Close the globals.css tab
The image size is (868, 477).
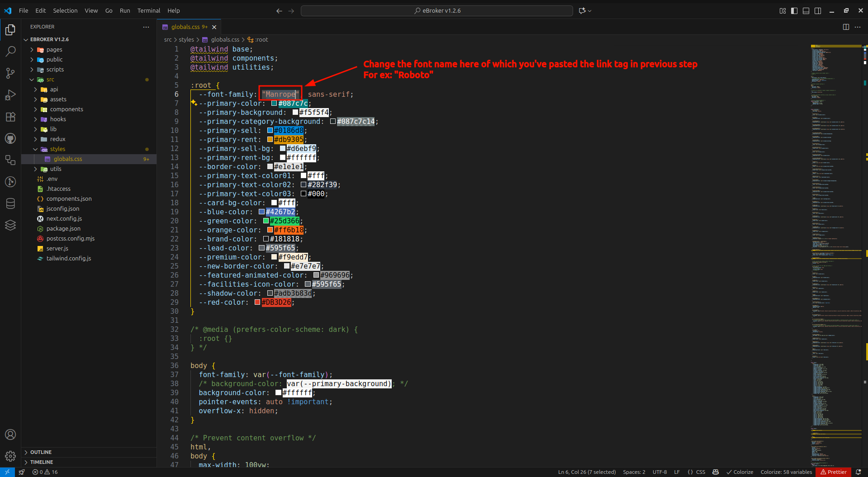[x=214, y=27]
